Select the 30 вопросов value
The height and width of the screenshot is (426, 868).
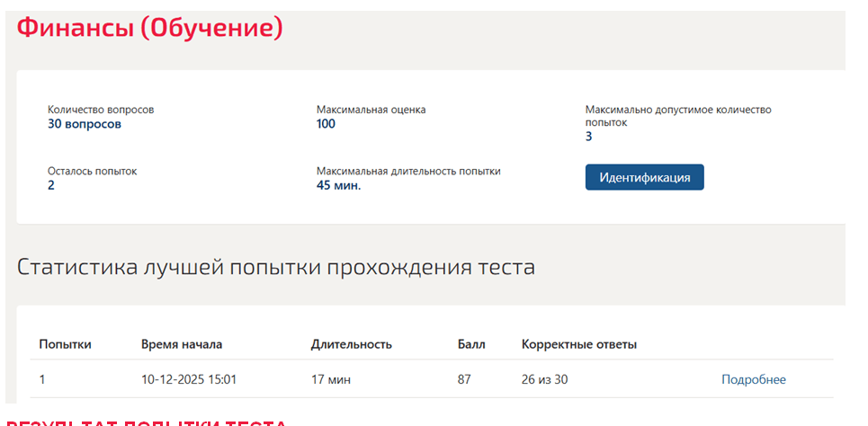(x=85, y=124)
